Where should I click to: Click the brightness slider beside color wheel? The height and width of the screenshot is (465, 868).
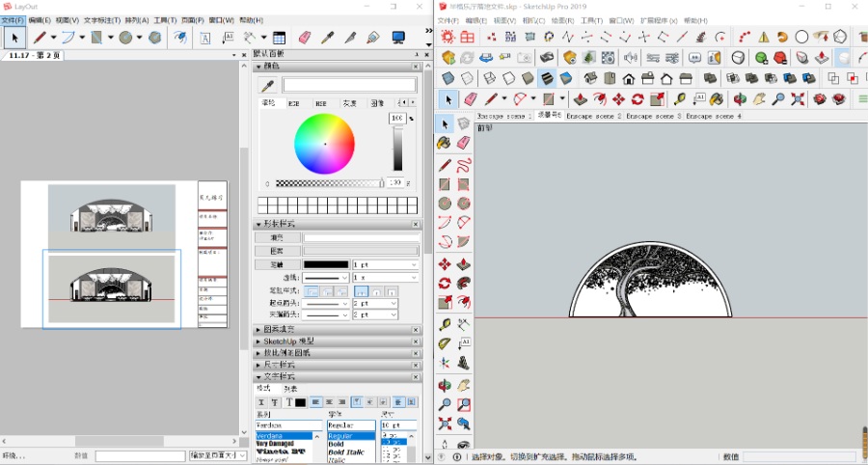pos(398,150)
